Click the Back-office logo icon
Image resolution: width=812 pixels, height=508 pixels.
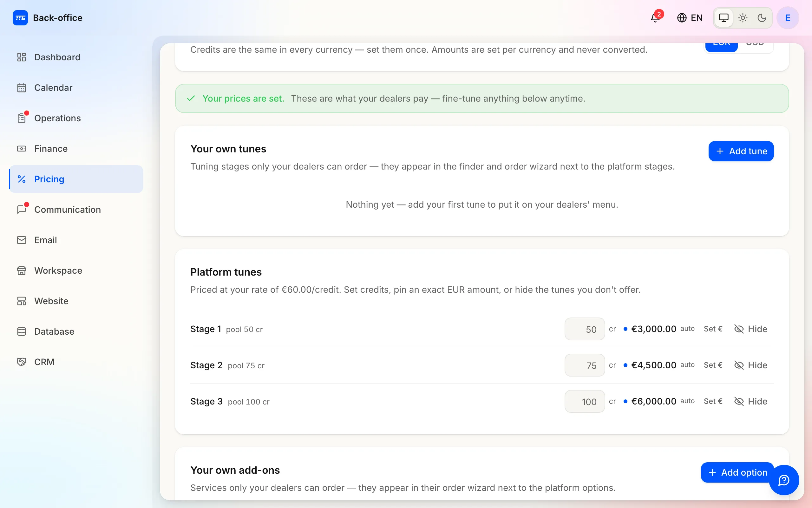[x=20, y=18]
